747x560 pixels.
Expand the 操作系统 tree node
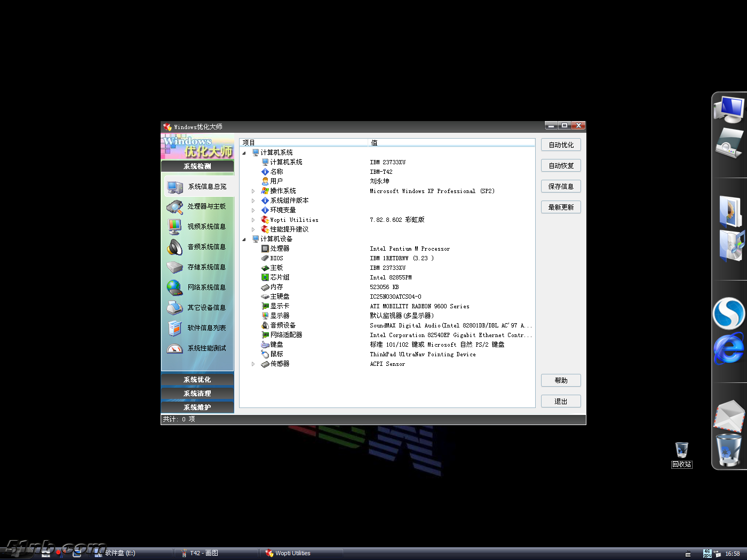pos(253,191)
